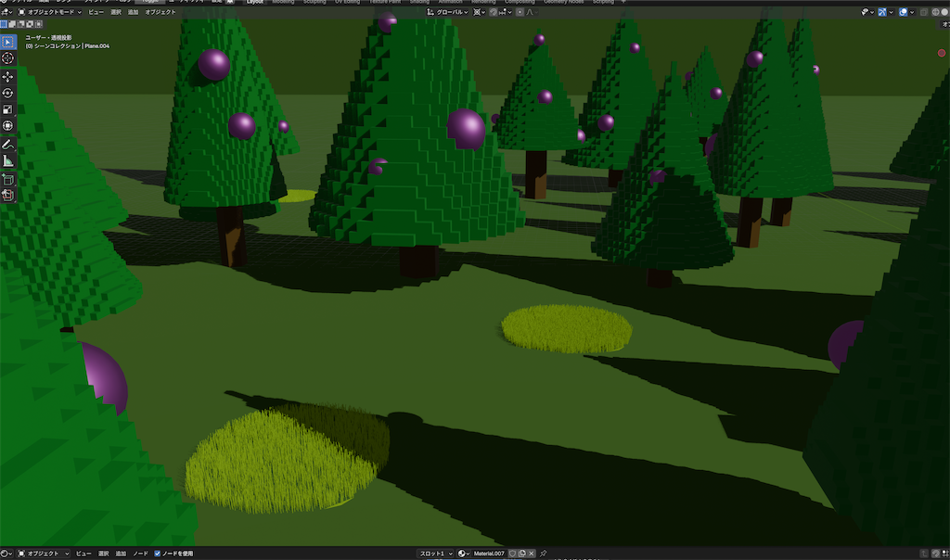Open the スロット1 material slot dropdown
The height and width of the screenshot is (560, 950).
[436, 554]
